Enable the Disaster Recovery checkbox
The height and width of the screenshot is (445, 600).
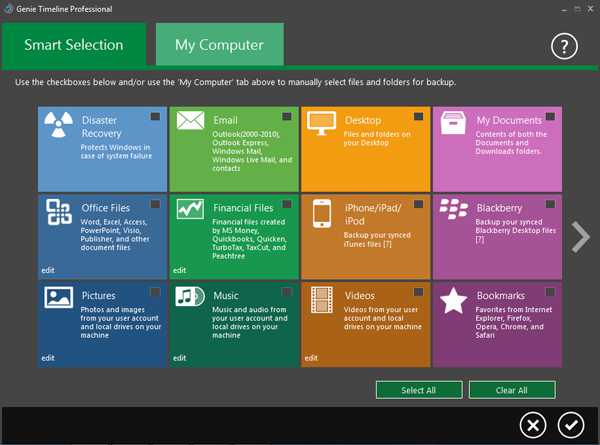[x=155, y=118]
